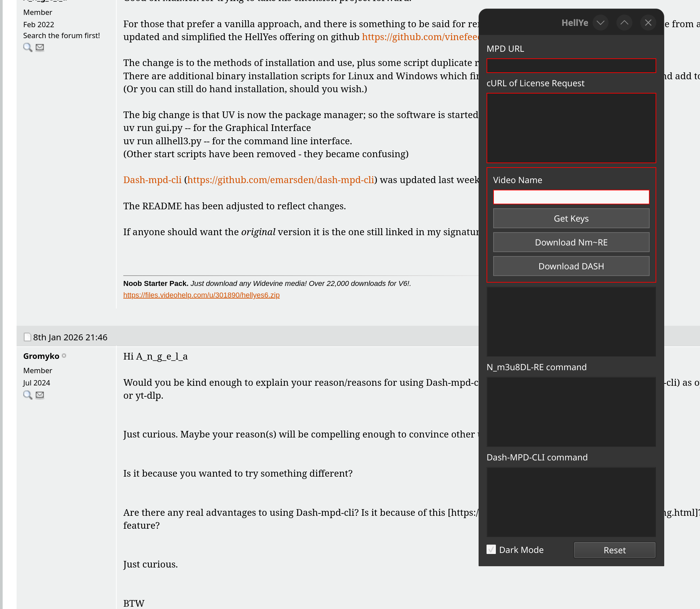Image resolution: width=700 pixels, height=609 pixels.
Task: Click the search icon under A_n_g_e_l_a's profile
Action: (28, 47)
